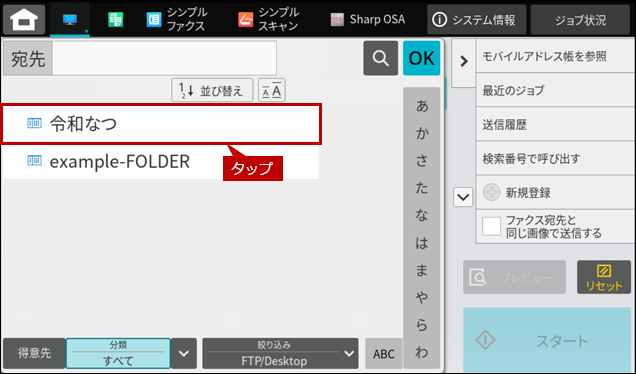Select the blue monitor mode icon

click(x=70, y=19)
